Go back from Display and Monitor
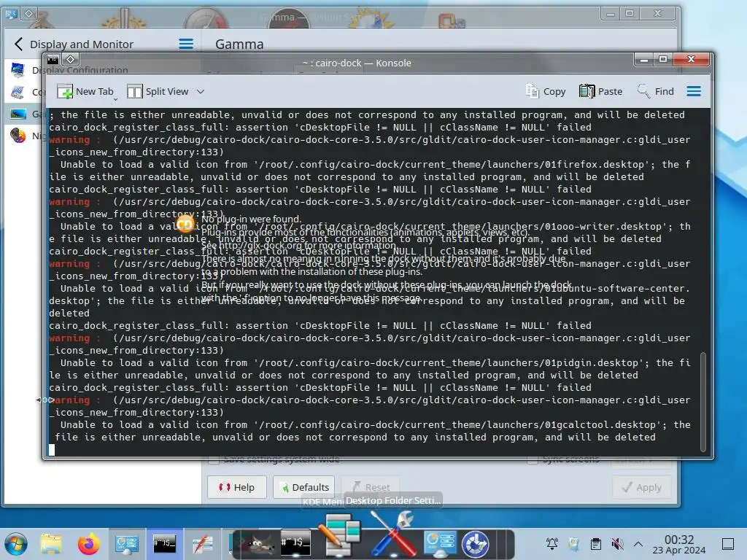The width and height of the screenshot is (747, 560). [18, 44]
